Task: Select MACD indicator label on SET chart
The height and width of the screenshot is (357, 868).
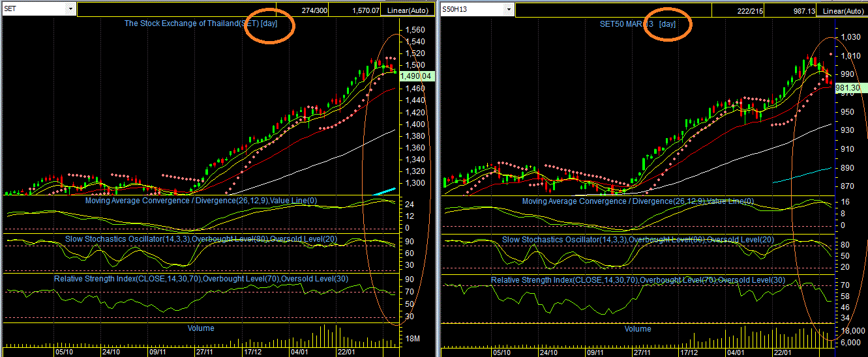Action: pyautogui.click(x=201, y=201)
